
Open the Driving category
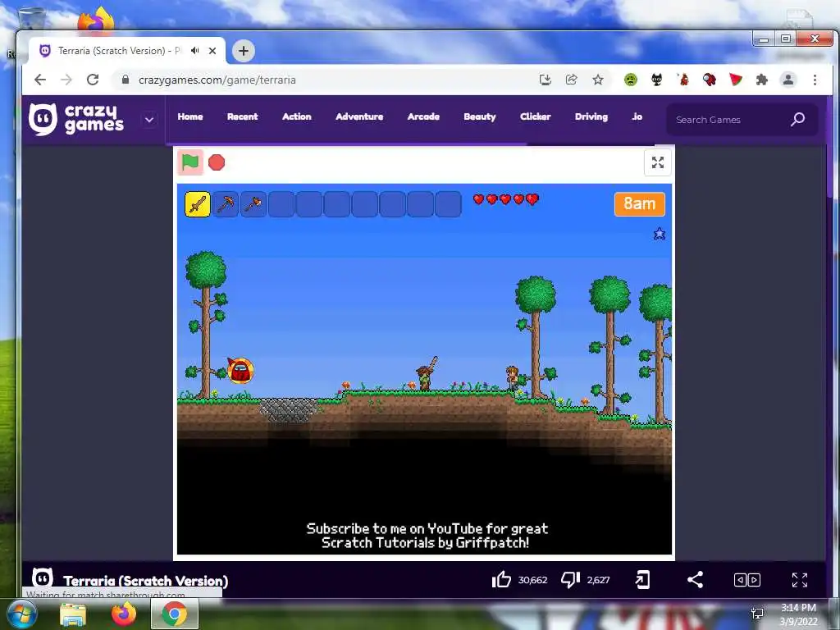pyautogui.click(x=591, y=116)
